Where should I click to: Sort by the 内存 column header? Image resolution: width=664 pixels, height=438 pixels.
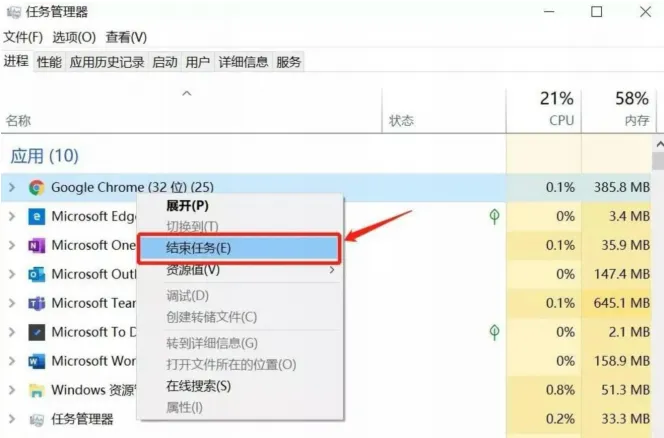pyautogui.click(x=618, y=111)
